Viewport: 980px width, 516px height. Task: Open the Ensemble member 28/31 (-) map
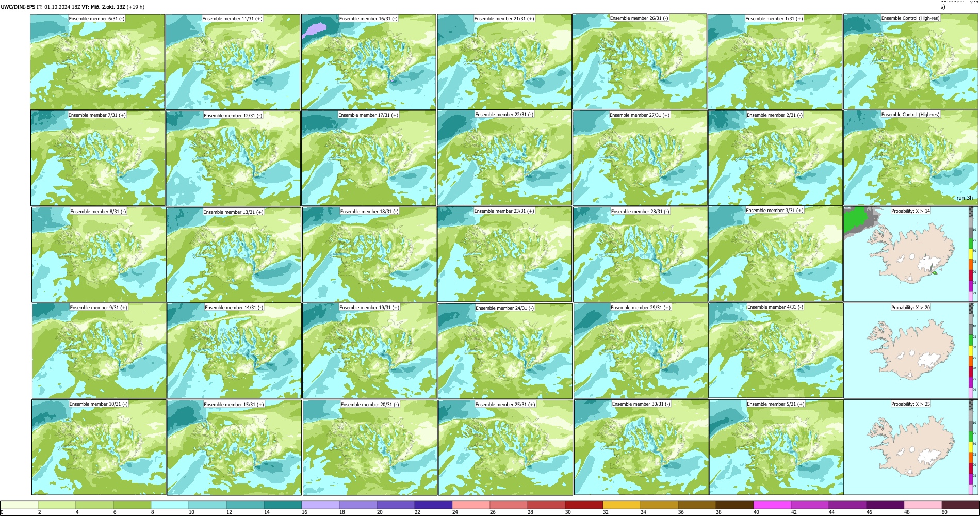[x=640, y=254]
